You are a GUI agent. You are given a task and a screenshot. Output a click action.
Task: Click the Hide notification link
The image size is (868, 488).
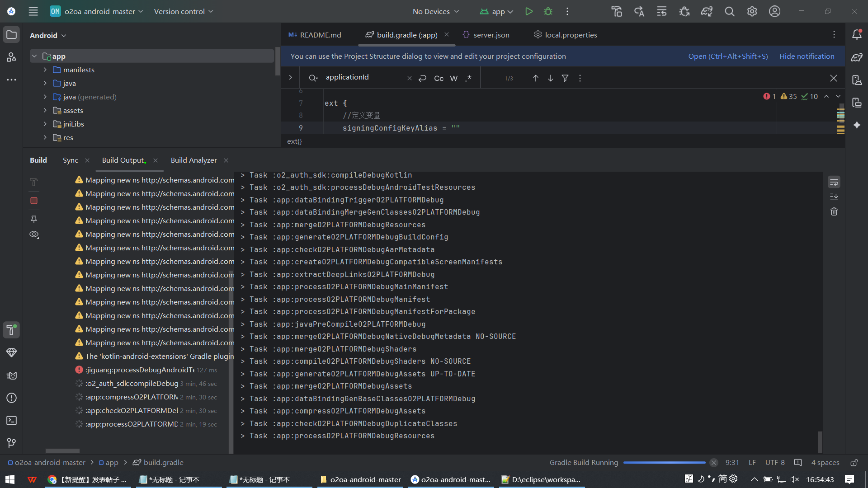[x=807, y=56]
